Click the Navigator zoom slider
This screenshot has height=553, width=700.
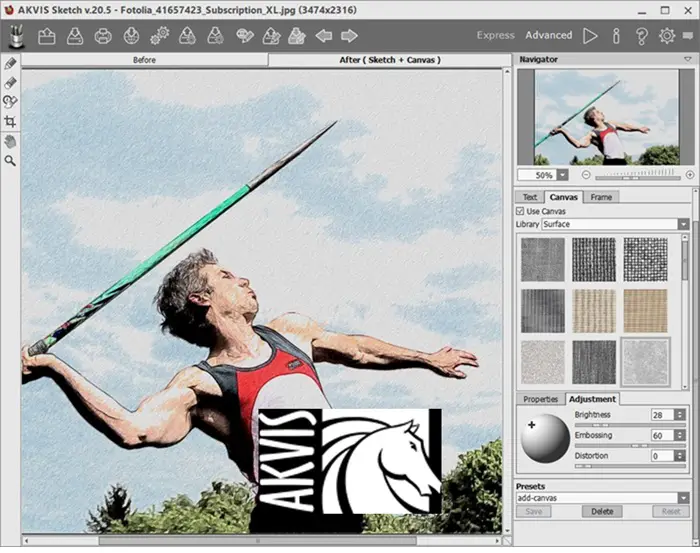pyautogui.click(x=638, y=175)
